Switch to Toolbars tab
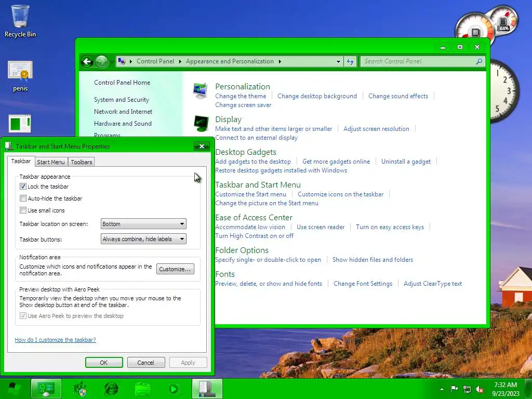The width and height of the screenshot is (532, 399). click(82, 162)
